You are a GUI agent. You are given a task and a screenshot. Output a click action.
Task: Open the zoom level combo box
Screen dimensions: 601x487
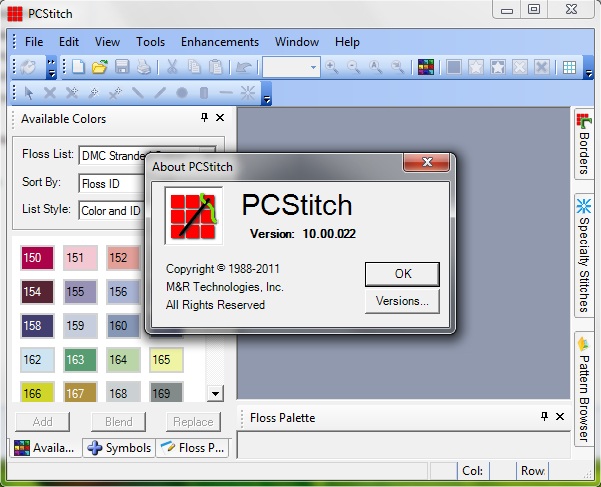[291, 67]
